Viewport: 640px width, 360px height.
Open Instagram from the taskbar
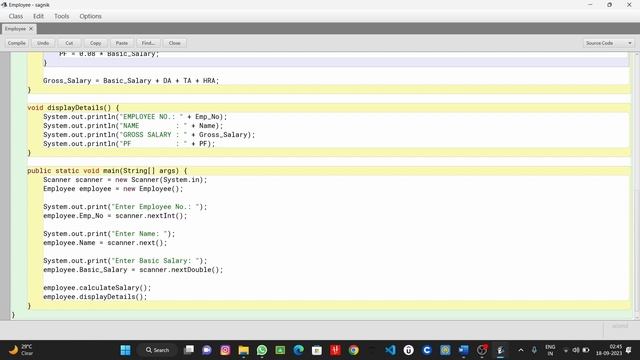pyautogui.click(x=225, y=350)
